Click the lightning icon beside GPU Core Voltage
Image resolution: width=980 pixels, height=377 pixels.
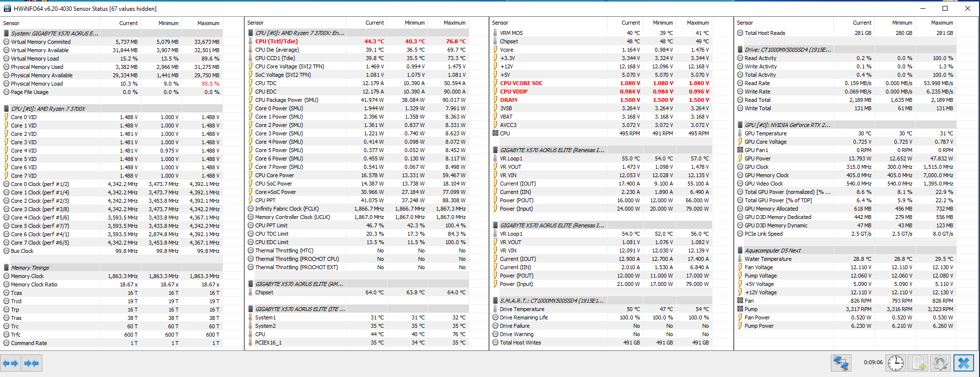coord(740,142)
